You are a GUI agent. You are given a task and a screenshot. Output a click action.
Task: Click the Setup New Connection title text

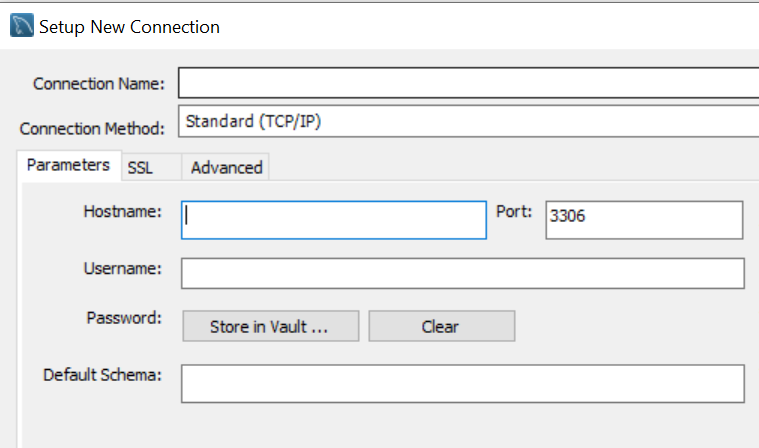point(129,27)
